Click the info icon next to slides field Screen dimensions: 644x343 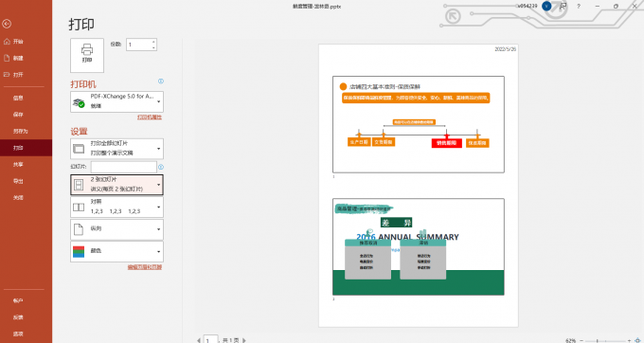tap(161, 167)
